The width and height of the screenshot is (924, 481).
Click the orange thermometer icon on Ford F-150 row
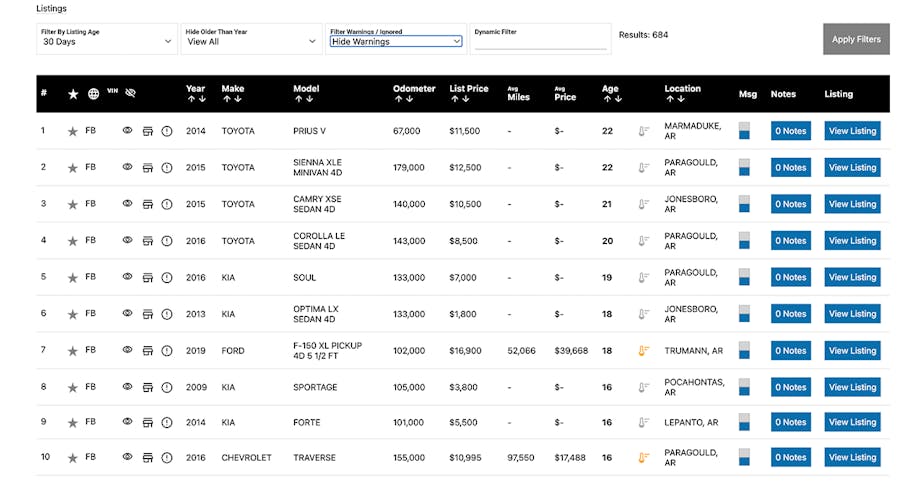coord(644,351)
